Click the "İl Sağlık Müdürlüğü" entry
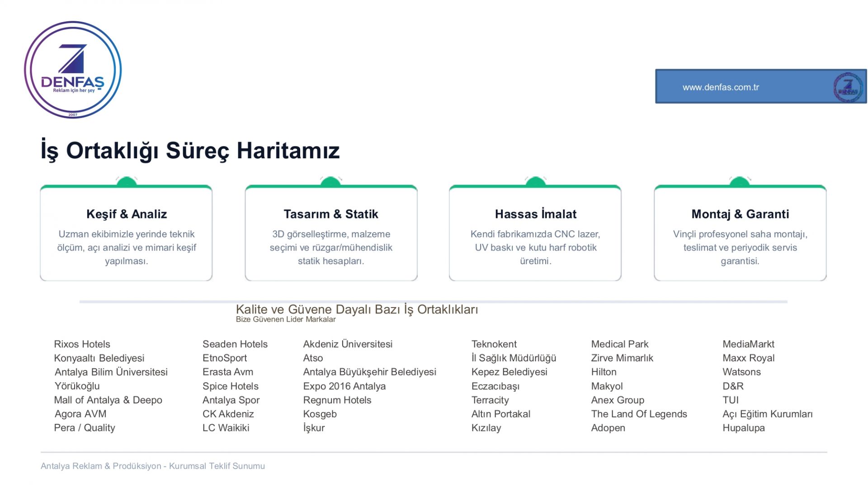This screenshot has height=488, width=868. coord(514,358)
